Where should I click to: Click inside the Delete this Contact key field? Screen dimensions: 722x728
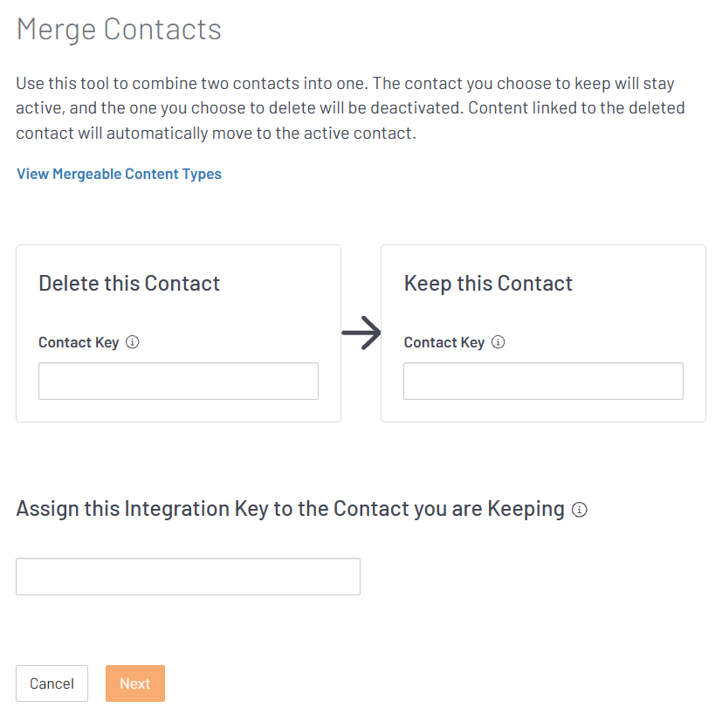pos(177,381)
